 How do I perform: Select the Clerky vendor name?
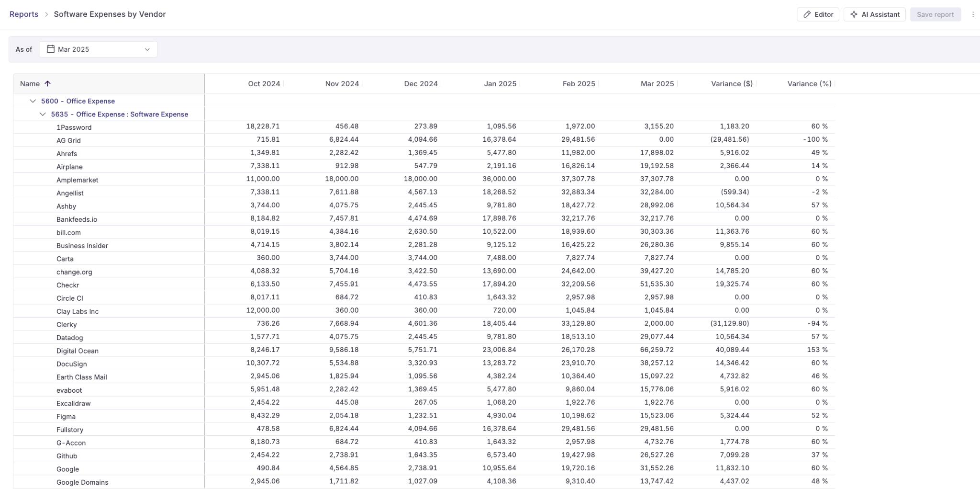(67, 325)
